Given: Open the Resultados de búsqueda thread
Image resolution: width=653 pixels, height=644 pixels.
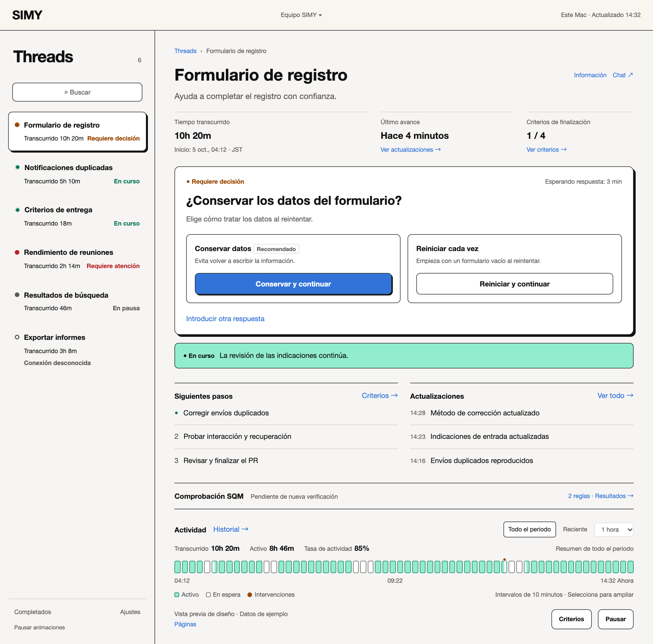Looking at the screenshot, I should (77, 301).
